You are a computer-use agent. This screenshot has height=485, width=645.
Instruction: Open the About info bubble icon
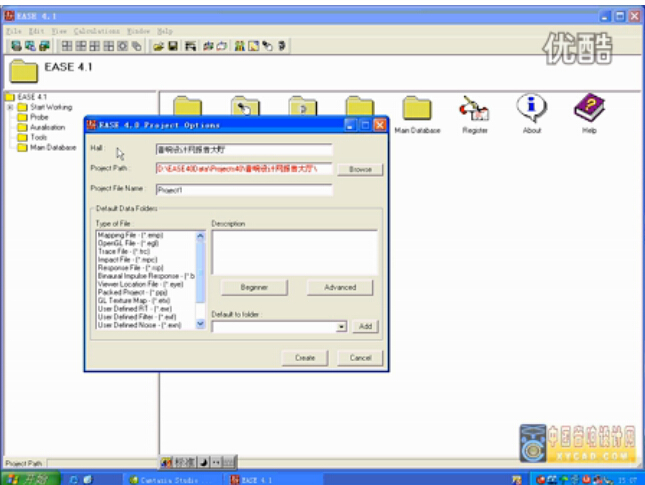(531, 108)
